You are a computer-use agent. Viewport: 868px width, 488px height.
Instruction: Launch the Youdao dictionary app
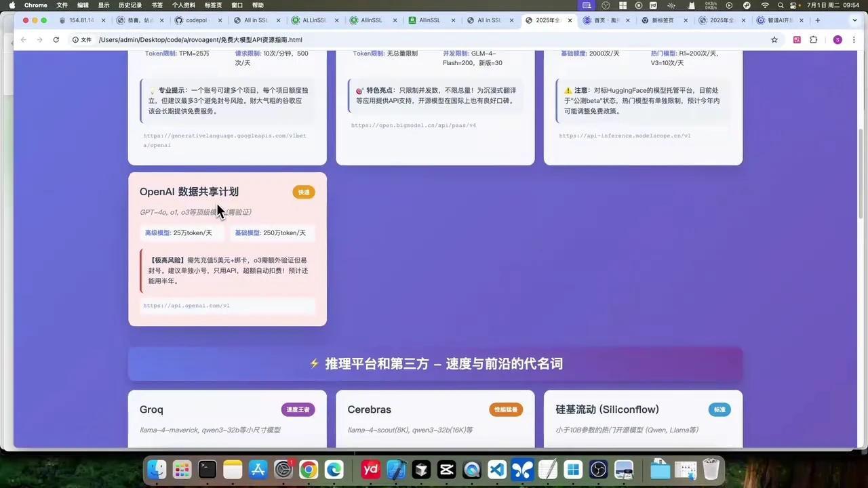point(370,469)
